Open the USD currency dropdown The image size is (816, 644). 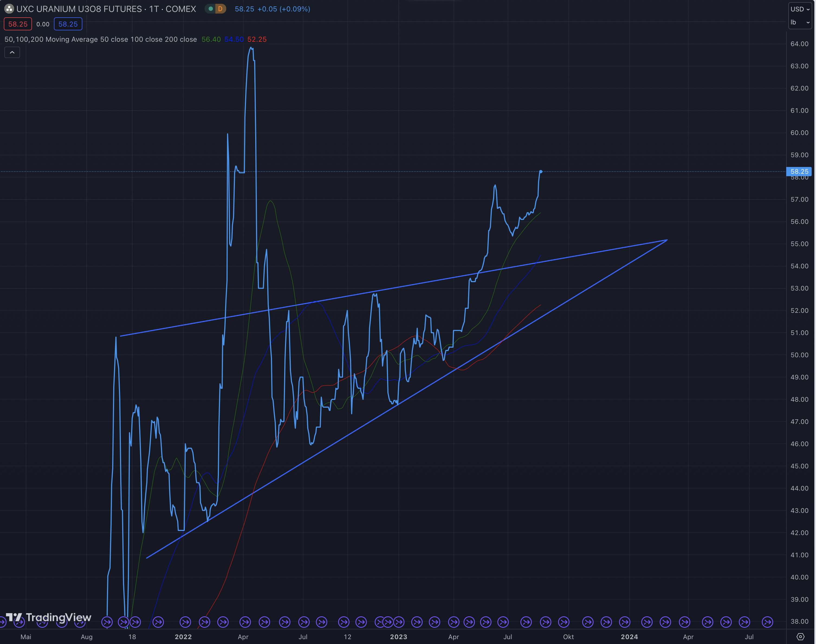pos(800,9)
